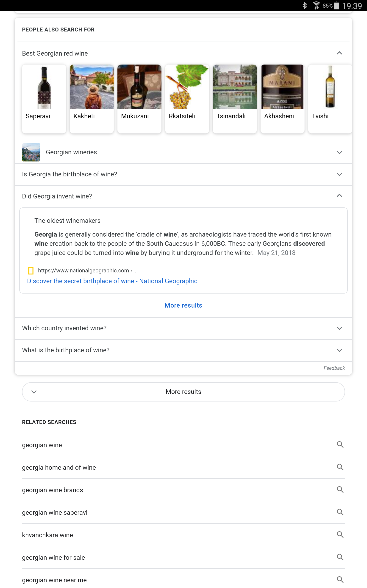The height and width of the screenshot is (588, 367).
Task: Collapse "Did Georgia invent wine?" answer
Action: tap(339, 196)
